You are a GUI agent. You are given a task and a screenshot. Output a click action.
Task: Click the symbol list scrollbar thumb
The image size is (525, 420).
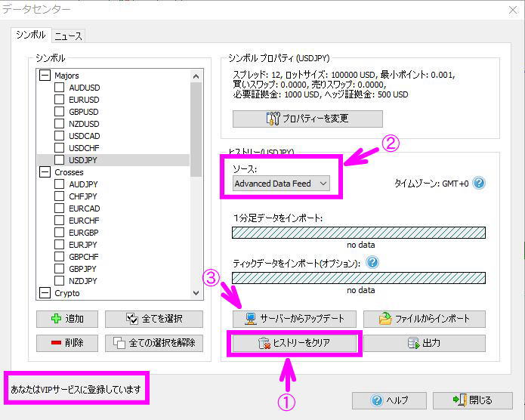196,130
